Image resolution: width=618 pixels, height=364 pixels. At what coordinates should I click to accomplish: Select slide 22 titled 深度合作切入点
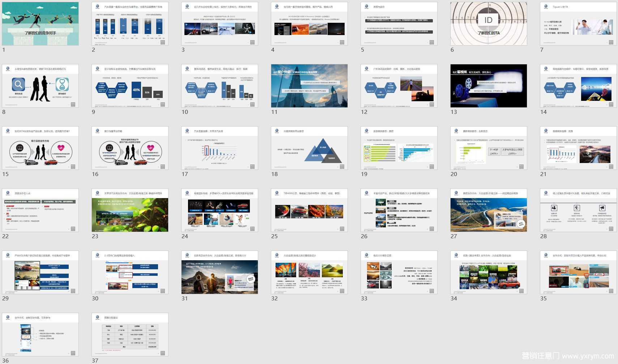[x=40, y=210]
